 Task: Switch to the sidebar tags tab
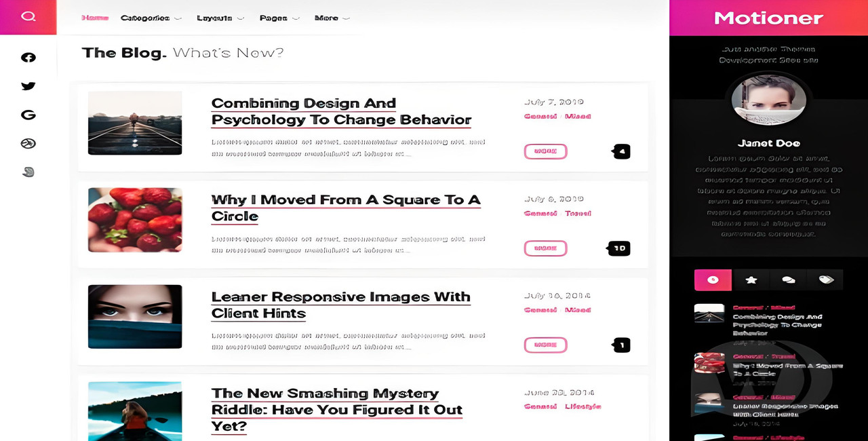point(825,280)
